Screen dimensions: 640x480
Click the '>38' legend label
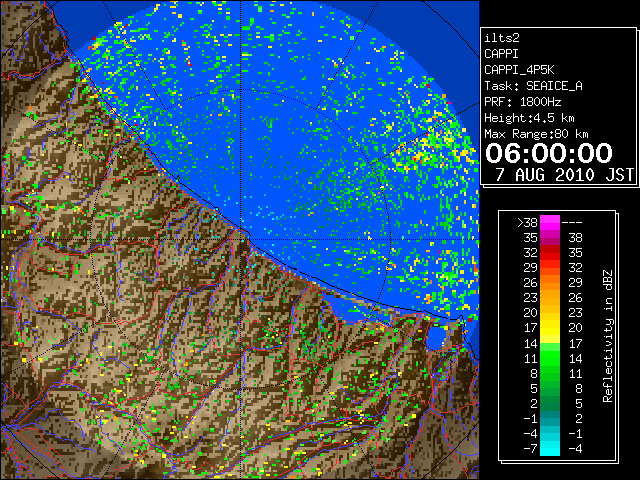click(527, 223)
